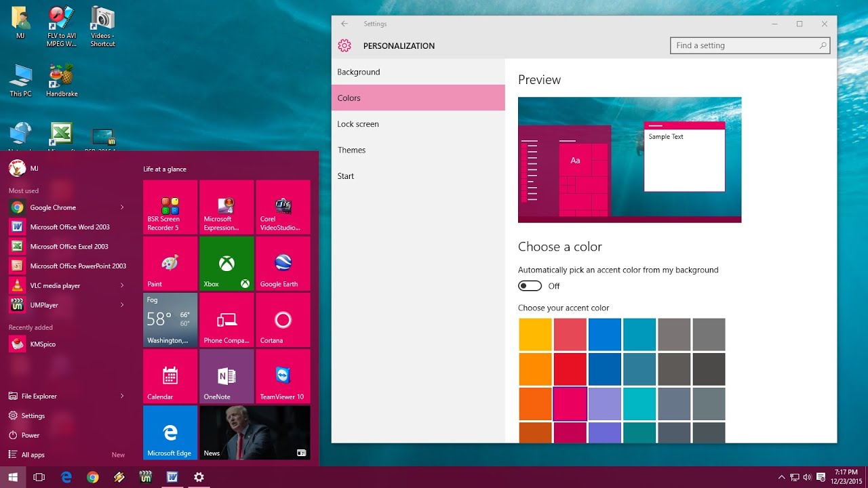
Task: Click the Find a setting search box
Action: (750, 45)
